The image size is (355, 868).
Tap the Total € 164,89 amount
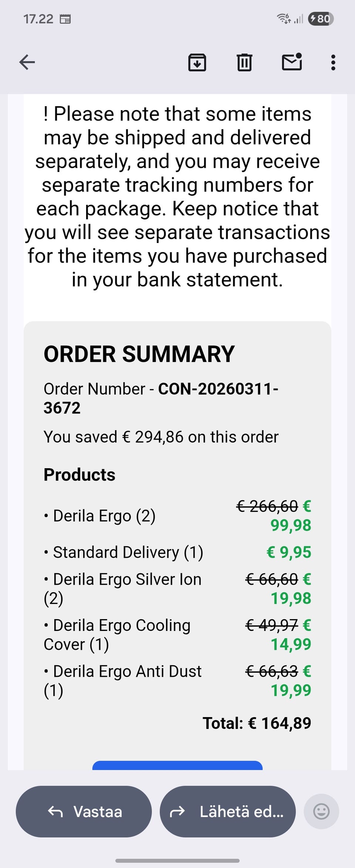(x=257, y=723)
